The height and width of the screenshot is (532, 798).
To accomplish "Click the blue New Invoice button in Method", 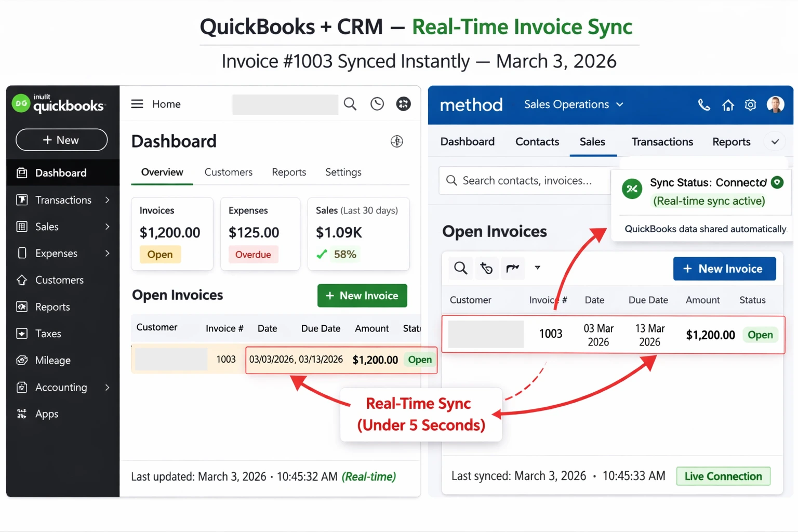I will (724, 269).
